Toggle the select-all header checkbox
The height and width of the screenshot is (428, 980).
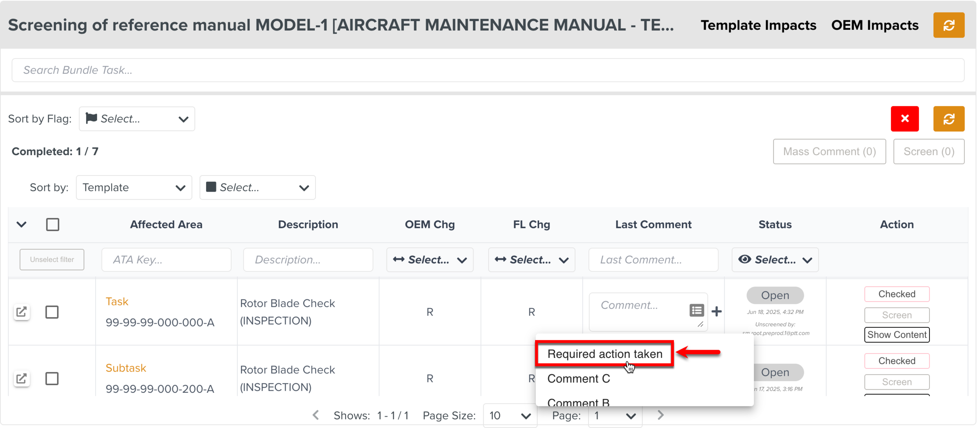[x=53, y=225]
